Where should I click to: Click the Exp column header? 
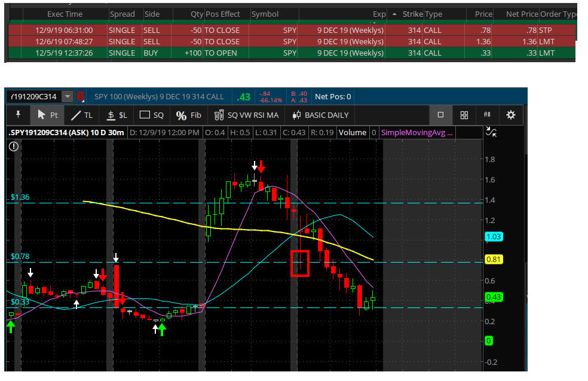[379, 14]
